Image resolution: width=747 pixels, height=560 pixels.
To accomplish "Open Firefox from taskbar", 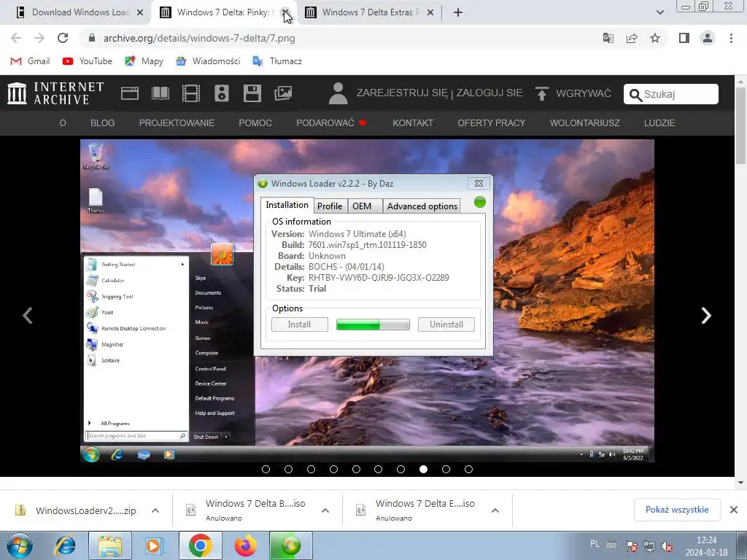I will [246, 545].
